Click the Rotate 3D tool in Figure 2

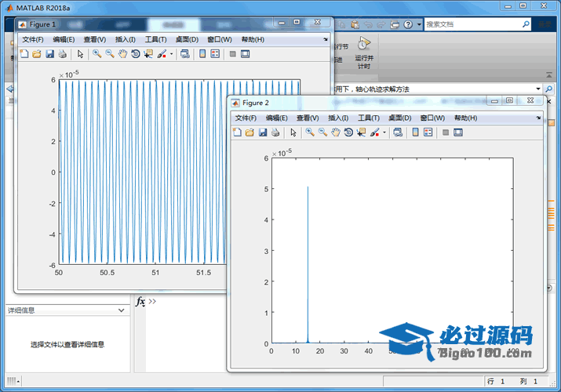coord(347,132)
